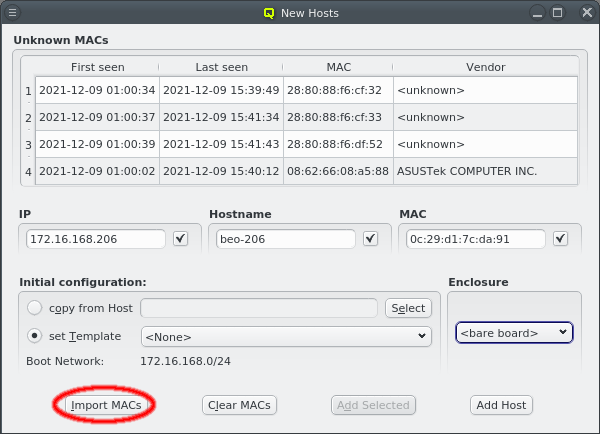Click the Add Selected button
This screenshot has height=434, width=600.
pyautogui.click(x=373, y=405)
